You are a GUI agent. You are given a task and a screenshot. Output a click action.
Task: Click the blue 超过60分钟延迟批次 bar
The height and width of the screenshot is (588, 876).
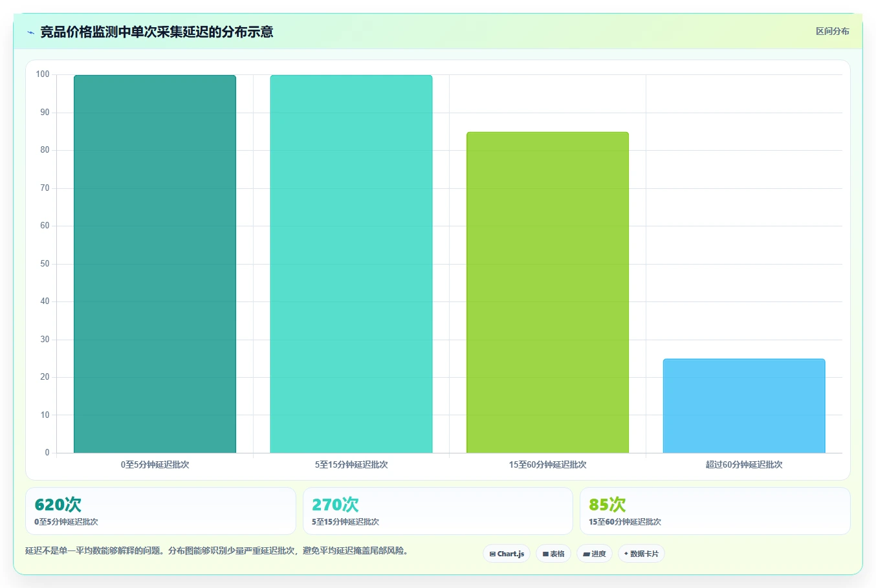[x=744, y=406]
